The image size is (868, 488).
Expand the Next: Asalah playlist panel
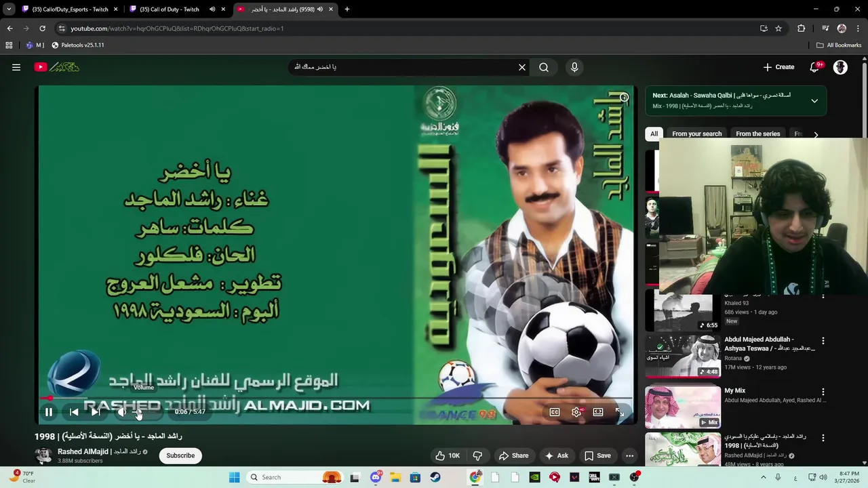point(814,101)
